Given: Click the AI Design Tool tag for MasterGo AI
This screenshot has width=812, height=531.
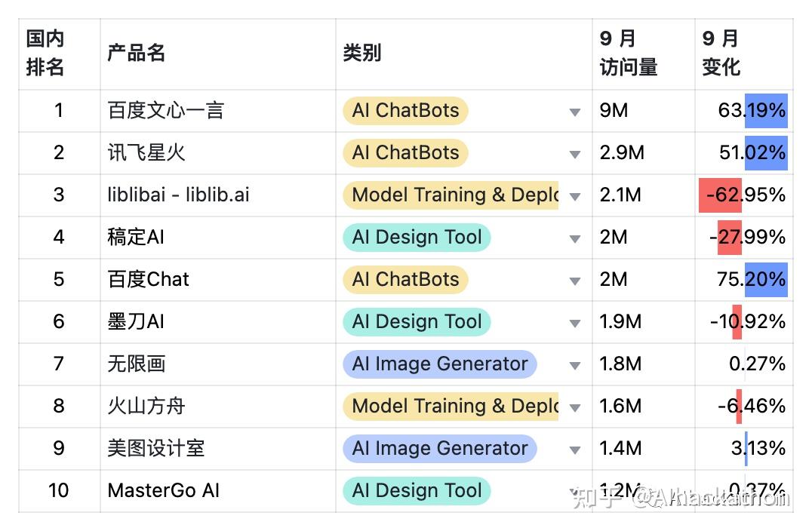Looking at the screenshot, I should 416,491.
